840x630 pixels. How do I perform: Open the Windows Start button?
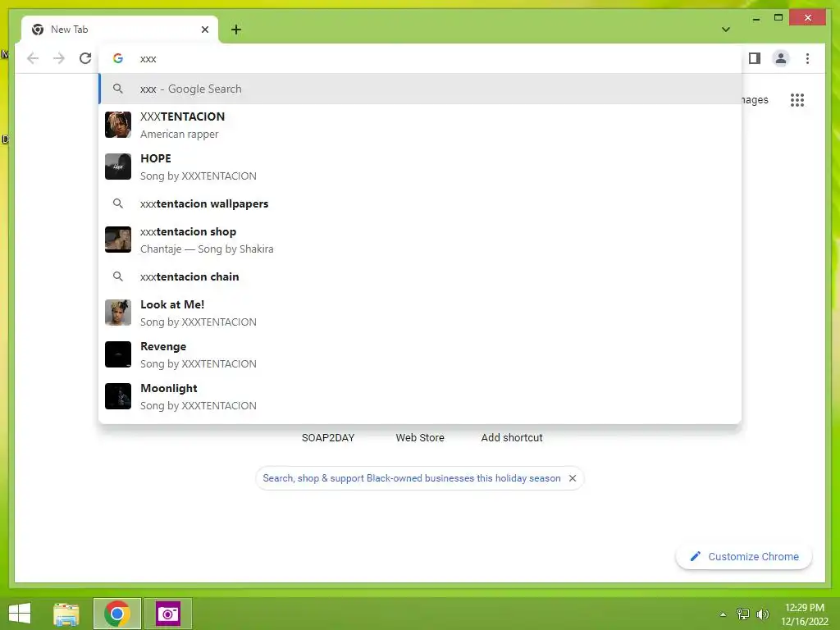(x=20, y=614)
